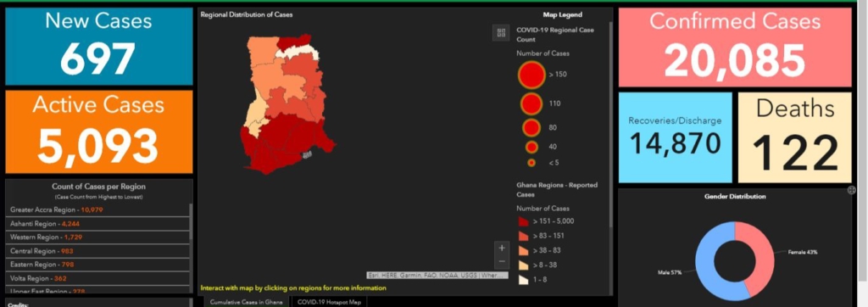Click the region list scrollbar
Image resolution: width=868 pixels, height=307 pixels.
[x=191, y=221]
